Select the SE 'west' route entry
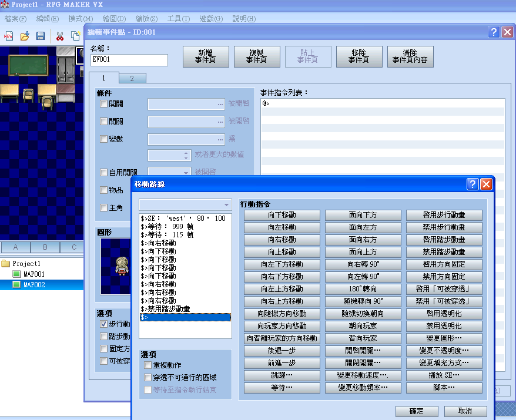 click(185, 219)
